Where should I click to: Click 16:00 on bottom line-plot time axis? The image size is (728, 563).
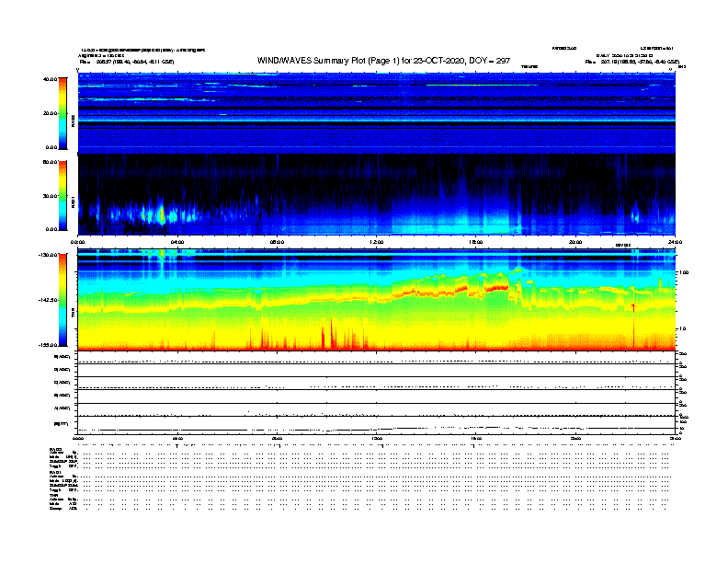point(476,438)
